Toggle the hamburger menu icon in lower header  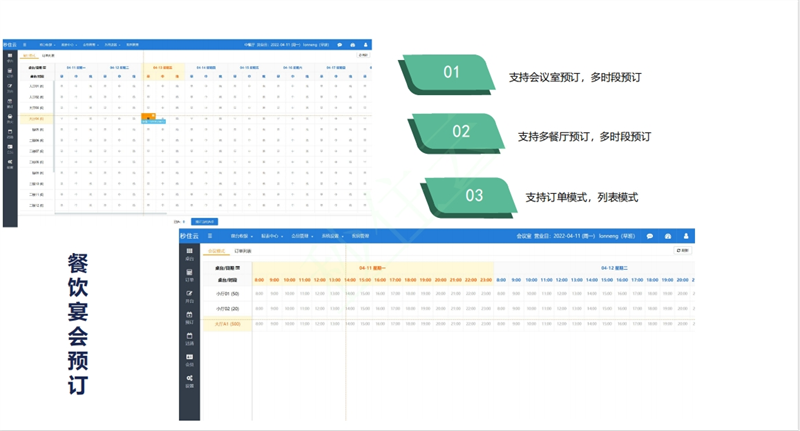[210, 237]
